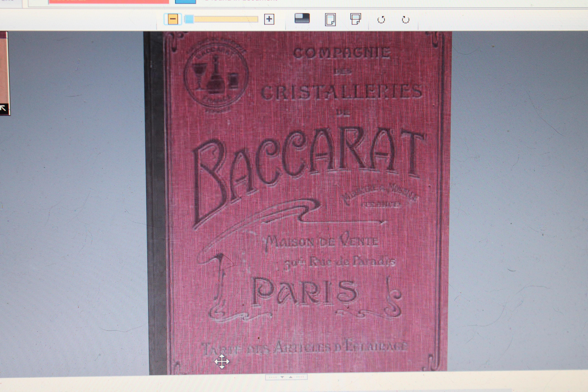The image size is (588, 392).
Task: Click the zoom in plus button
Action: pos(269,19)
